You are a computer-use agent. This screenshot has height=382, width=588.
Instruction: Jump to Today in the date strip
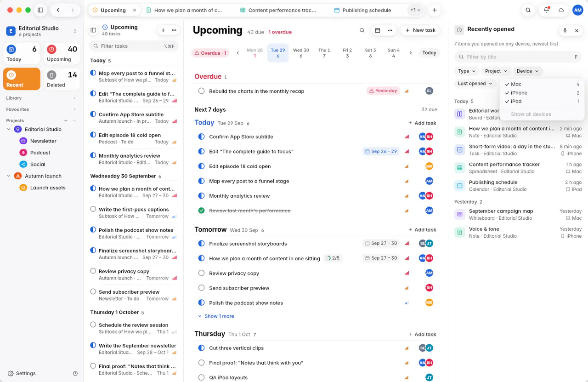(x=429, y=53)
